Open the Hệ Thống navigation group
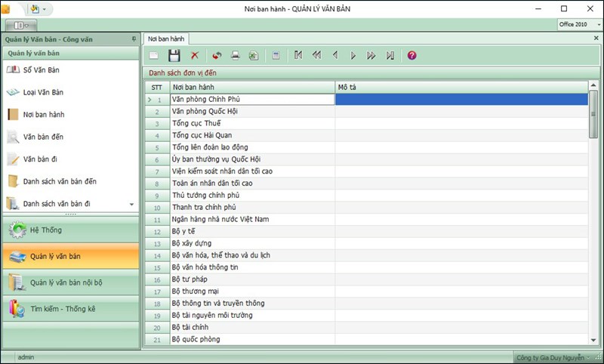 [71, 230]
